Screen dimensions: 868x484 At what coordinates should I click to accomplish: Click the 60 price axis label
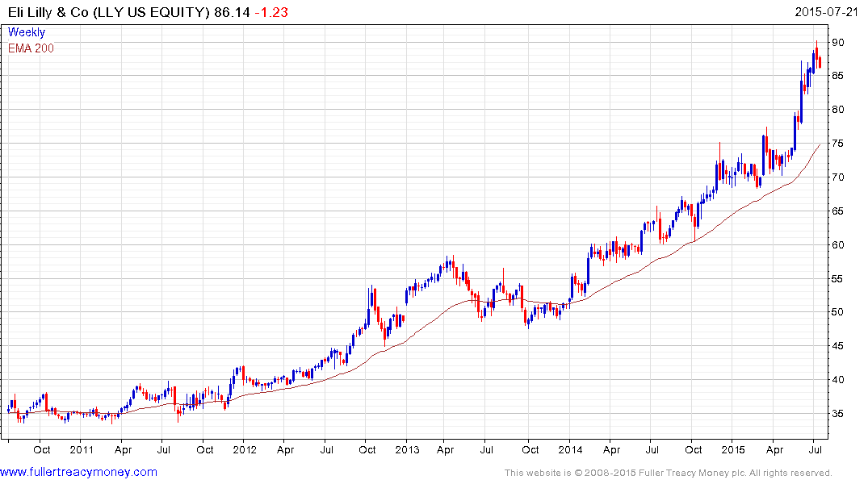point(837,244)
